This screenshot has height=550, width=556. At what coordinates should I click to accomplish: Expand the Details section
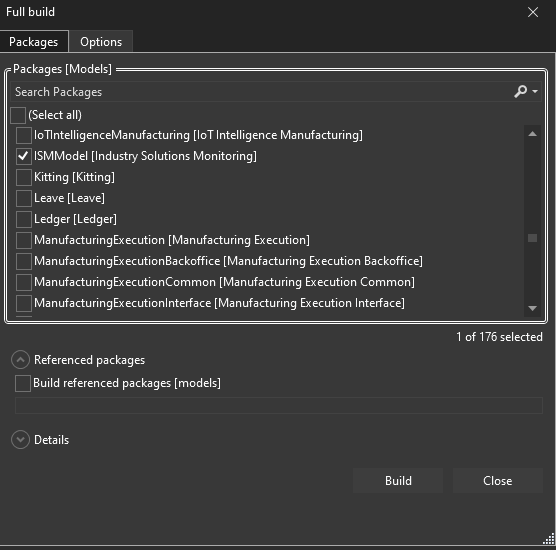(x=20, y=440)
